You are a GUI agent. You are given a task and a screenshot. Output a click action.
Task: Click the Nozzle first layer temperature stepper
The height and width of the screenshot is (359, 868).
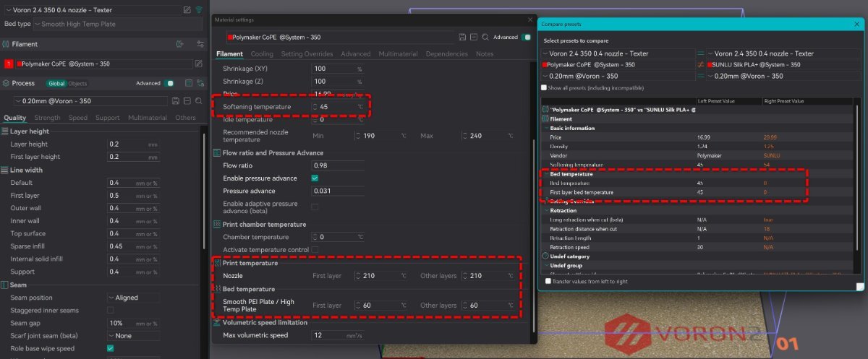pos(358,276)
